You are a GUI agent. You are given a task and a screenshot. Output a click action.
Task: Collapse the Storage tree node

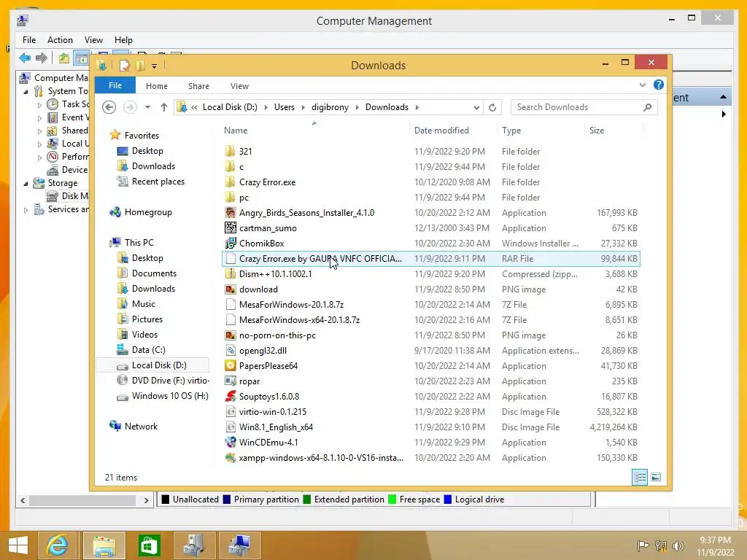point(26,183)
